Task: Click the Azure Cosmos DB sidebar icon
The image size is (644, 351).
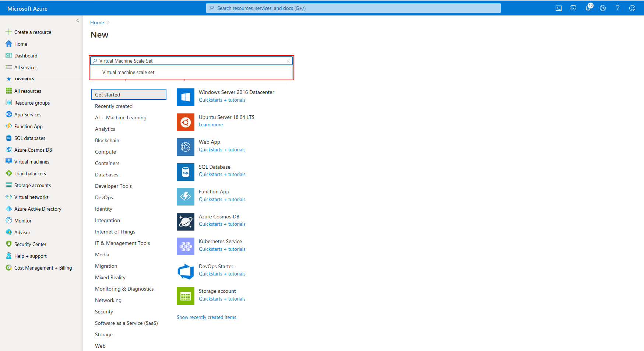Action: (9, 150)
